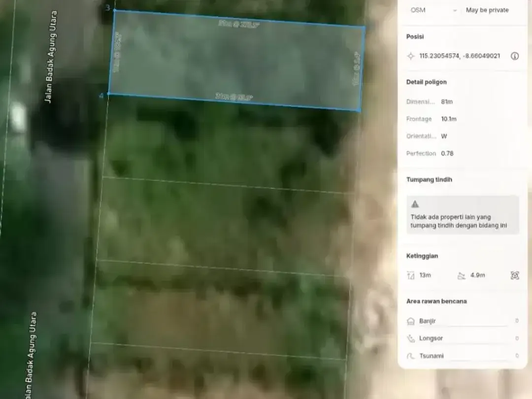532x399 pixels.
Task: Click the Dimensi value 81m
Action: [x=447, y=102]
